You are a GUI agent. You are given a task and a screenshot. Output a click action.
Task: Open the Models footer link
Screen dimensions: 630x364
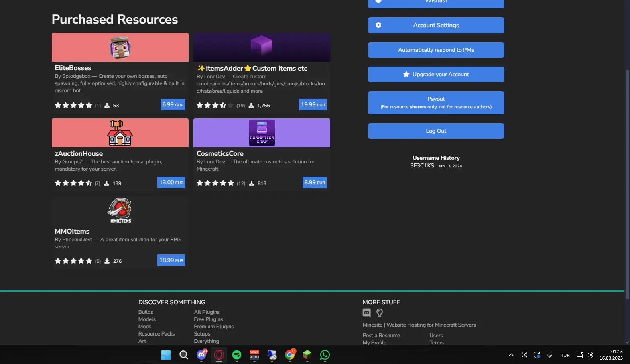[x=147, y=319]
